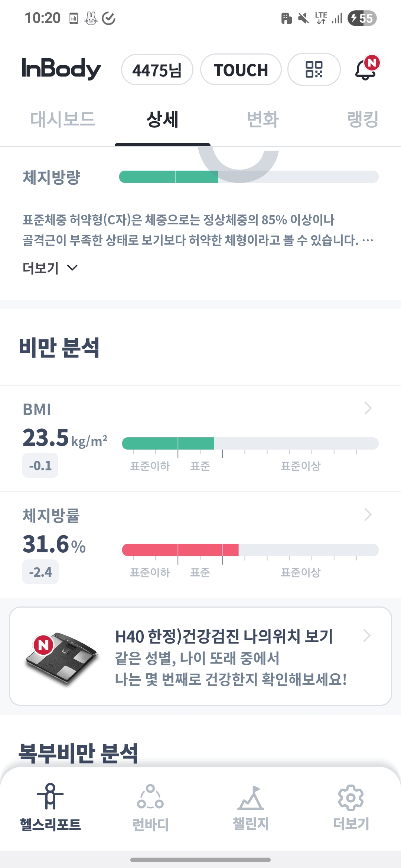Go to the 챌린지 mountain icon
This screenshot has width=401, height=868.
[251, 798]
